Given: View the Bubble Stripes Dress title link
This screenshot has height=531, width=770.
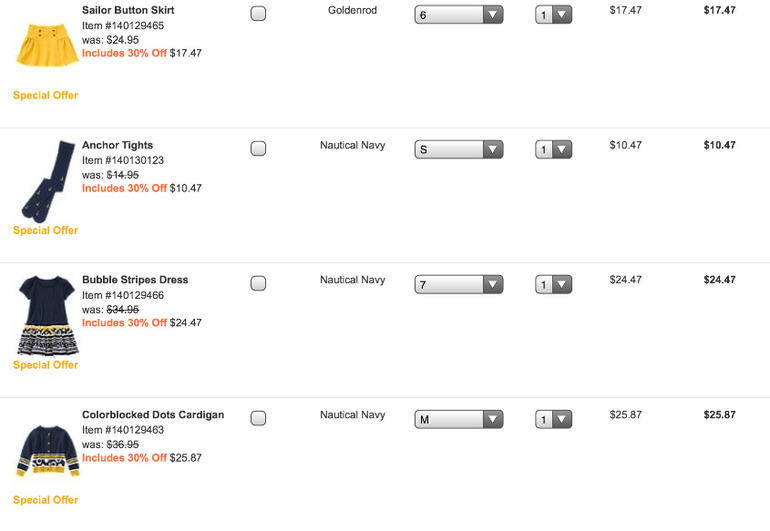Looking at the screenshot, I should pos(135,280).
